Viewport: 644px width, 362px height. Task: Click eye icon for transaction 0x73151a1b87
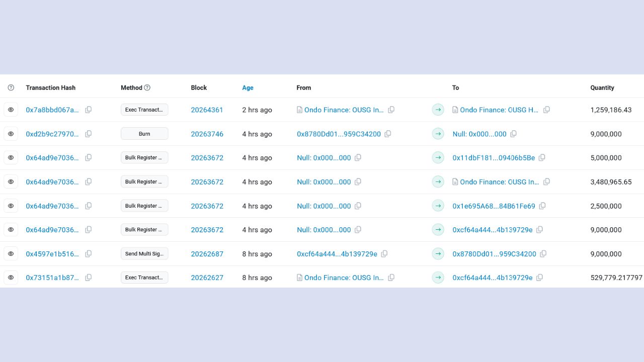click(x=11, y=278)
